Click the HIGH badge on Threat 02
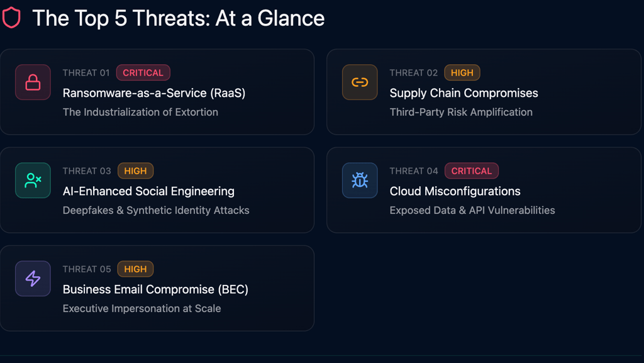 tap(462, 73)
